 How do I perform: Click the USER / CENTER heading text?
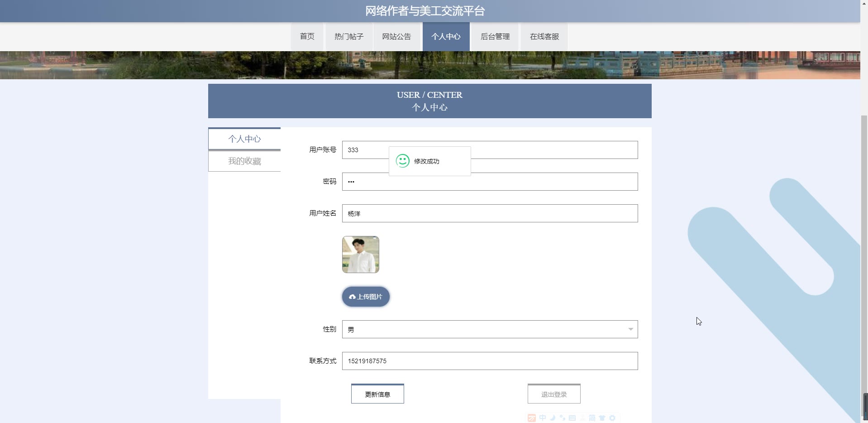tap(429, 95)
